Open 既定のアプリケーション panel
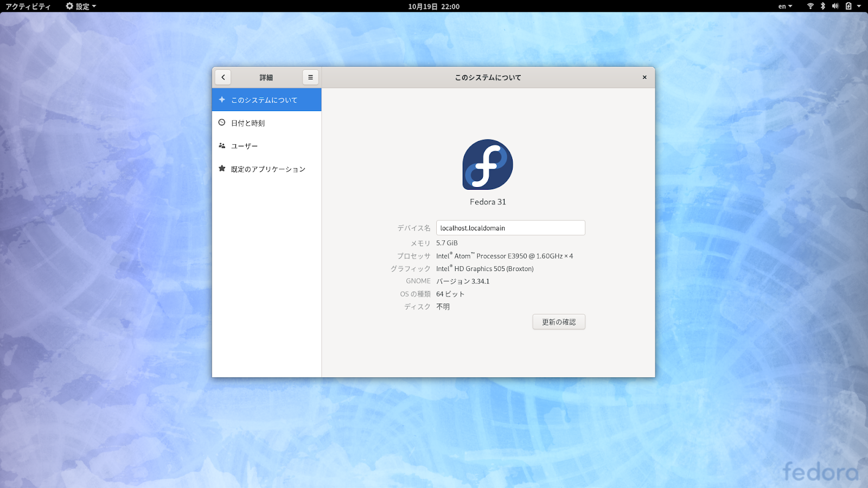Screen dimensions: 868x488 [x=266, y=169]
